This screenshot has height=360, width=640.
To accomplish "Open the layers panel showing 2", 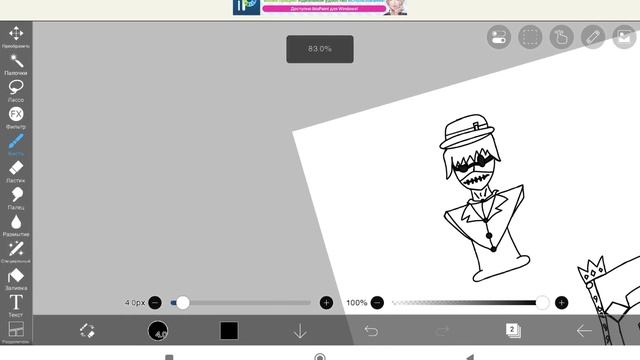I will pyautogui.click(x=513, y=330).
